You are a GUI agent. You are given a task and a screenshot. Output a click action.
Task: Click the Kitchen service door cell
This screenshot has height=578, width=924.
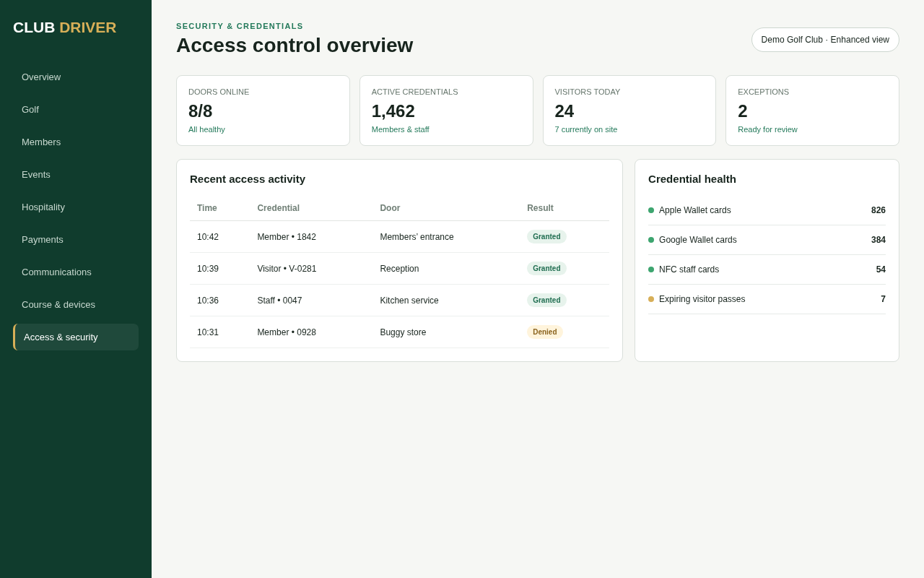[409, 301]
